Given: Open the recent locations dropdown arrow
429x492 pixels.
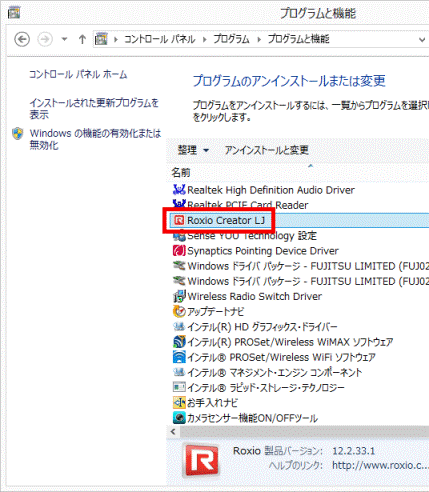Looking at the screenshot, I should coord(64,39).
